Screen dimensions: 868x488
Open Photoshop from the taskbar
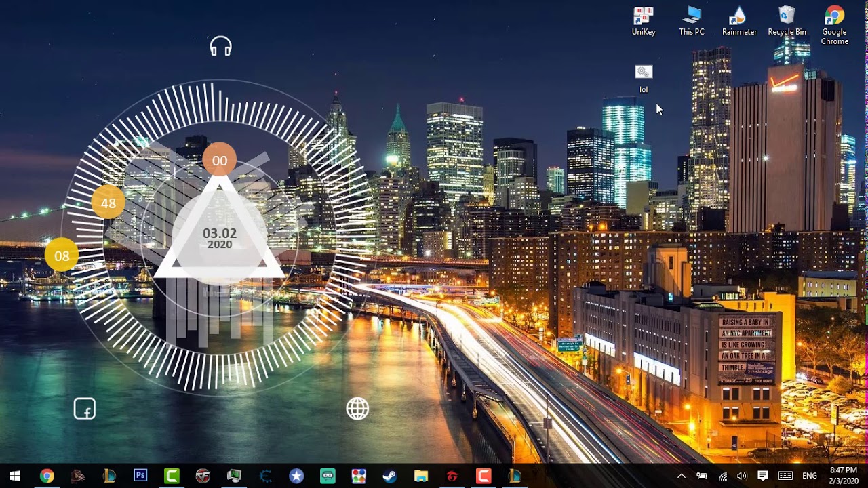140,476
